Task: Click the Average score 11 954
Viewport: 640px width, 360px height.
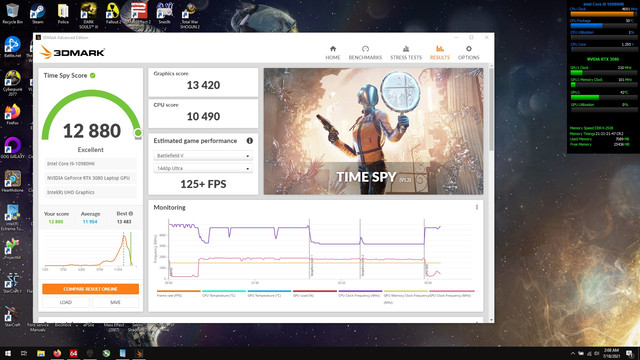Action: point(90,222)
